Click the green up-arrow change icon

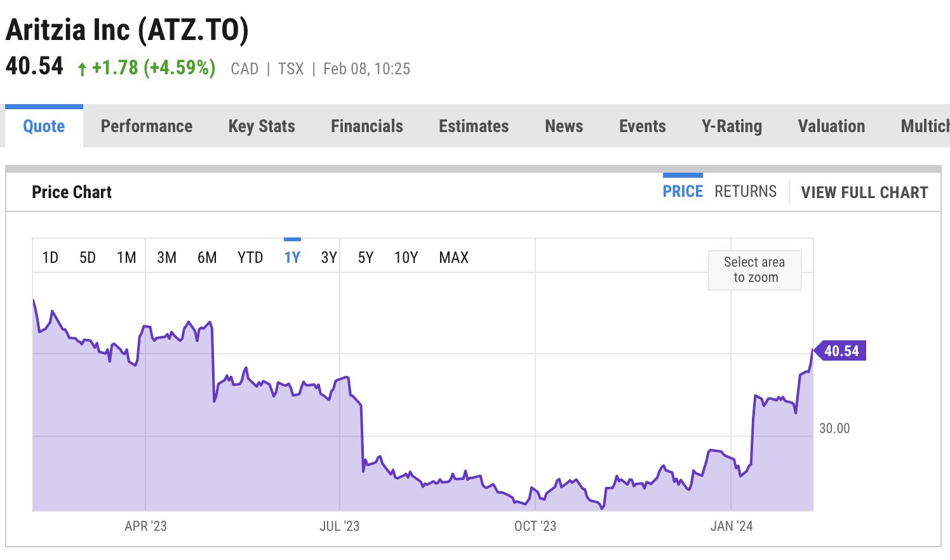pyautogui.click(x=82, y=69)
